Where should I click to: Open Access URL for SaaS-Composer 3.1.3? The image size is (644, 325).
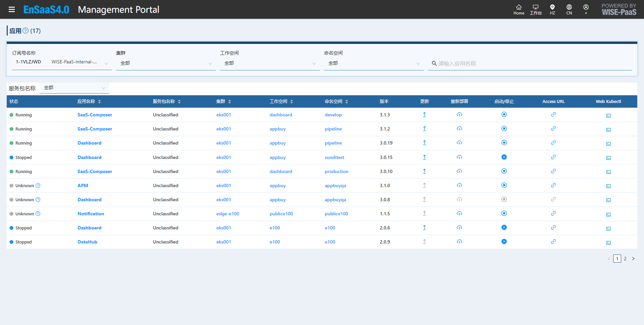553,115
